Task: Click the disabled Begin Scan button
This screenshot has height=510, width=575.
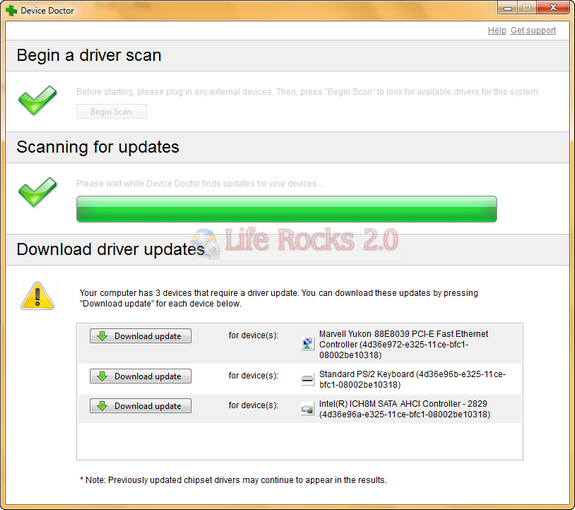Action: coord(111,111)
